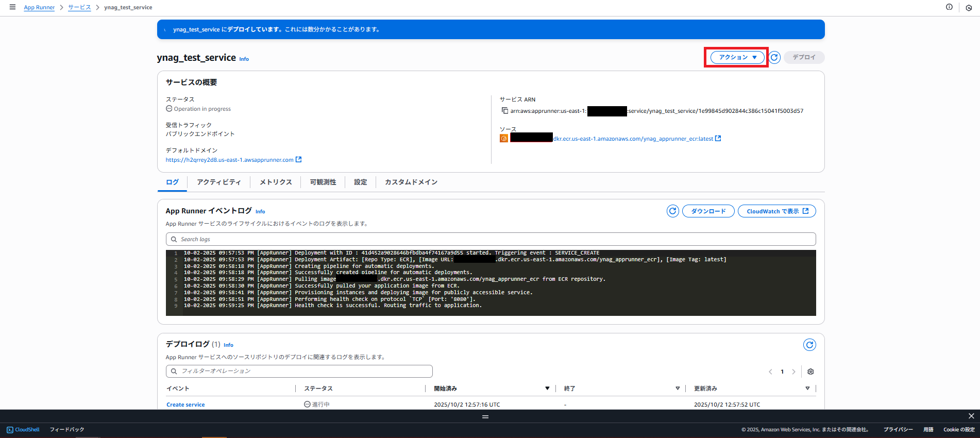Click the イベント column header
Viewport: 980px width, 438px height.
178,389
